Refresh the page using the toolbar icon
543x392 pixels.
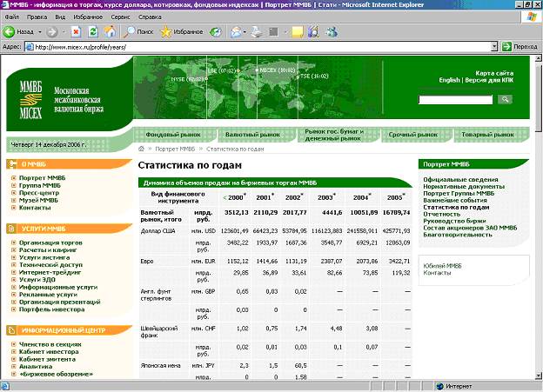point(93,31)
